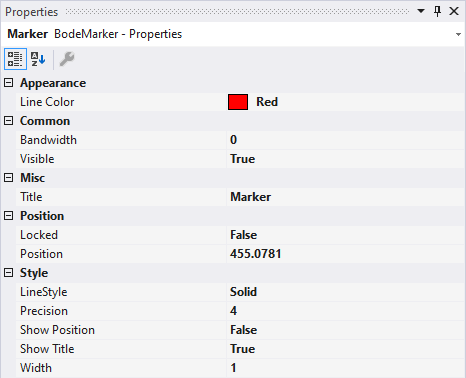Pin the Properties panel
Viewport: 466px width, 378px height.
pos(437,11)
